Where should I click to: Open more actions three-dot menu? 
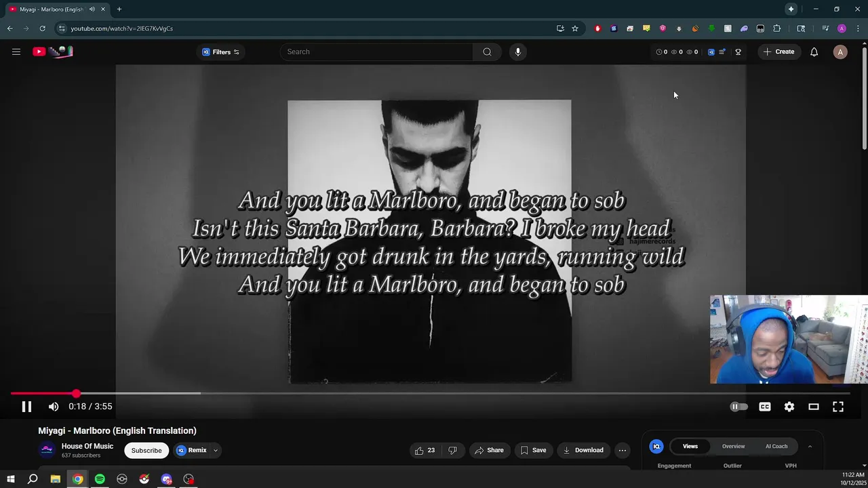[x=623, y=450]
